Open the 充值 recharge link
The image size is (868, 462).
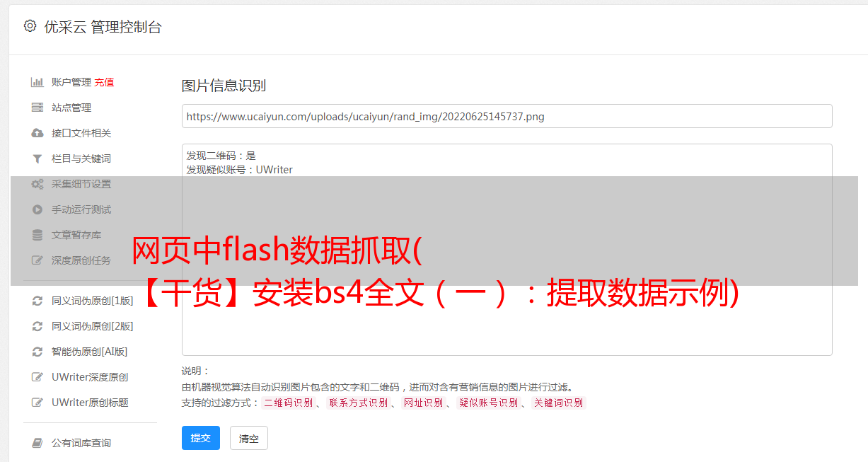point(104,82)
